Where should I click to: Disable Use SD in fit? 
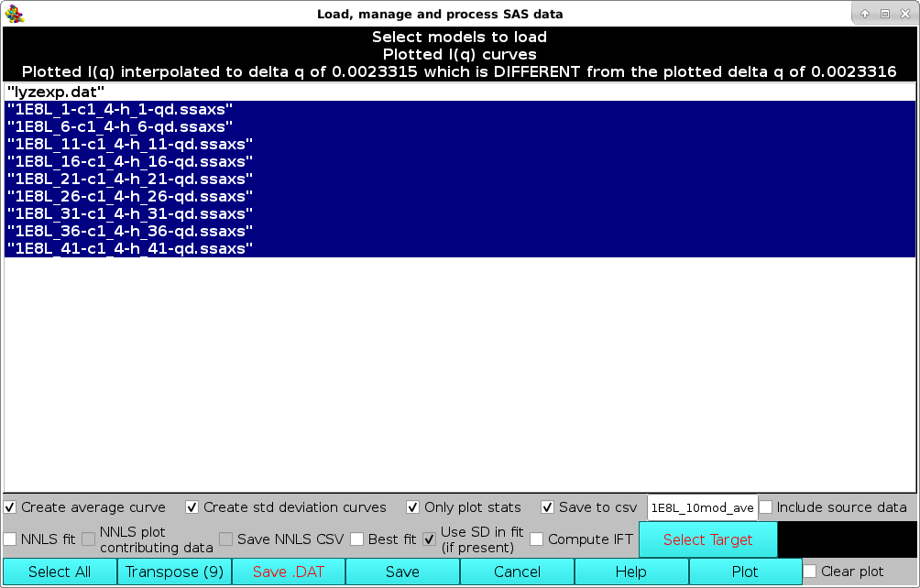(429, 539)
